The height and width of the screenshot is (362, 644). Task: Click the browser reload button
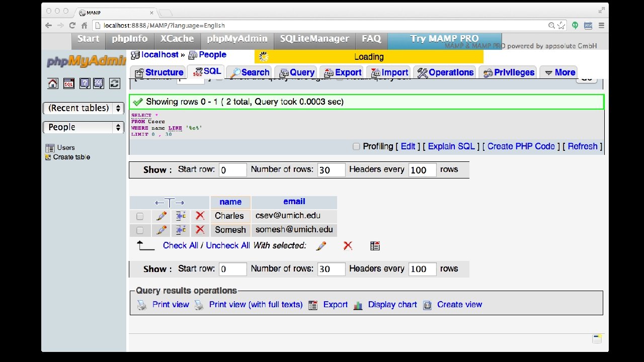coord(72,25)
